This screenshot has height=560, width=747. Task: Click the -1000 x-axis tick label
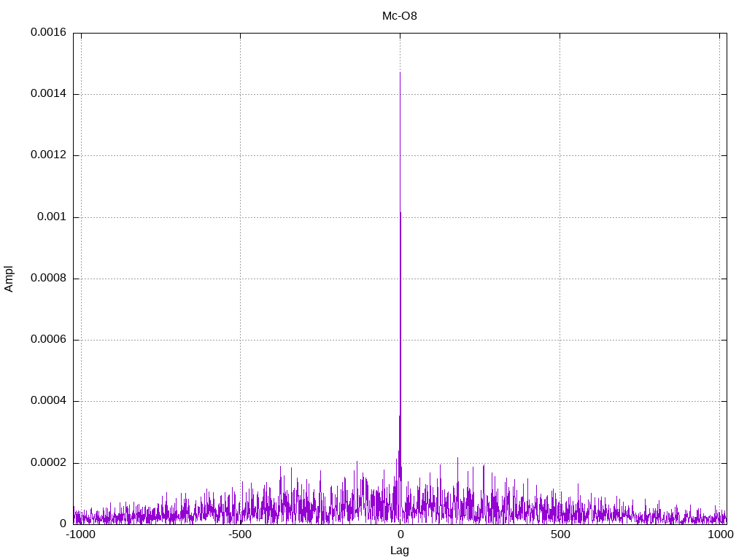click(81, 534)
